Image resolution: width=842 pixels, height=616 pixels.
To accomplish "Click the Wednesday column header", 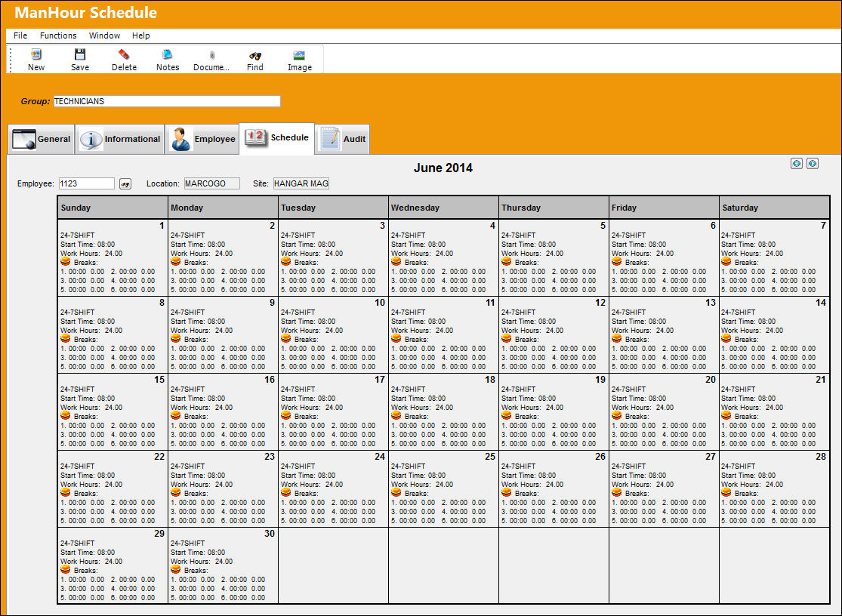I will (443, 208).
